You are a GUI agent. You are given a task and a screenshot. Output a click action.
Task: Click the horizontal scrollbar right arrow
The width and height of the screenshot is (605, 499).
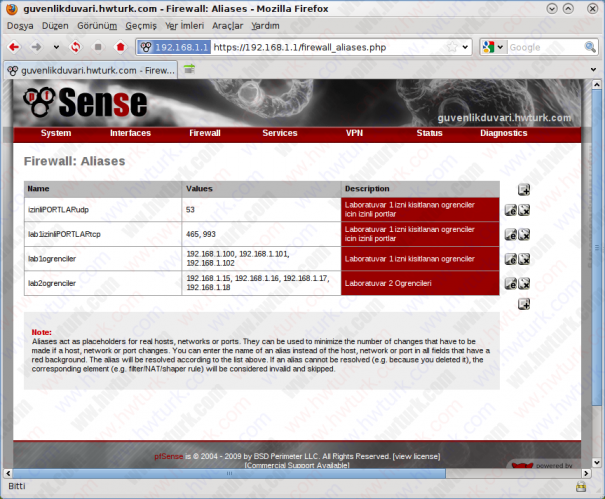(x=586, y=473)
